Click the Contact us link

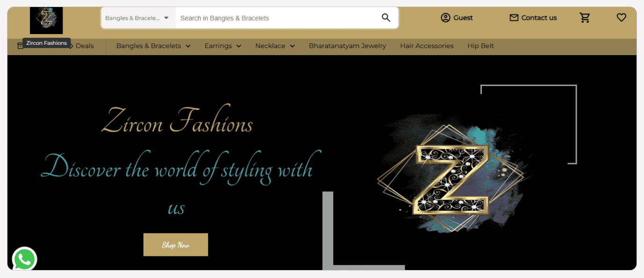[x=539, y=18]
